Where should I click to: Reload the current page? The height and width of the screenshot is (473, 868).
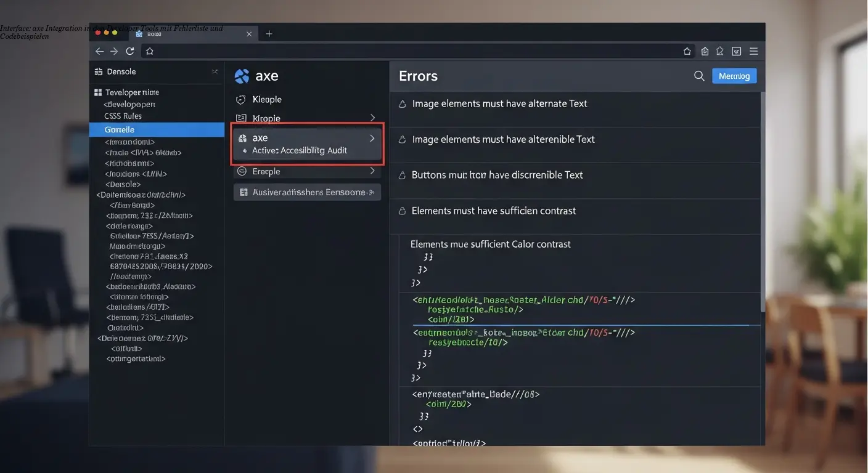point(130,51)
